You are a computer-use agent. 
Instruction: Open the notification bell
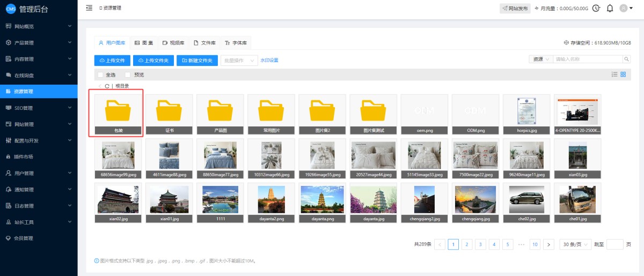(x=610, y=8)
